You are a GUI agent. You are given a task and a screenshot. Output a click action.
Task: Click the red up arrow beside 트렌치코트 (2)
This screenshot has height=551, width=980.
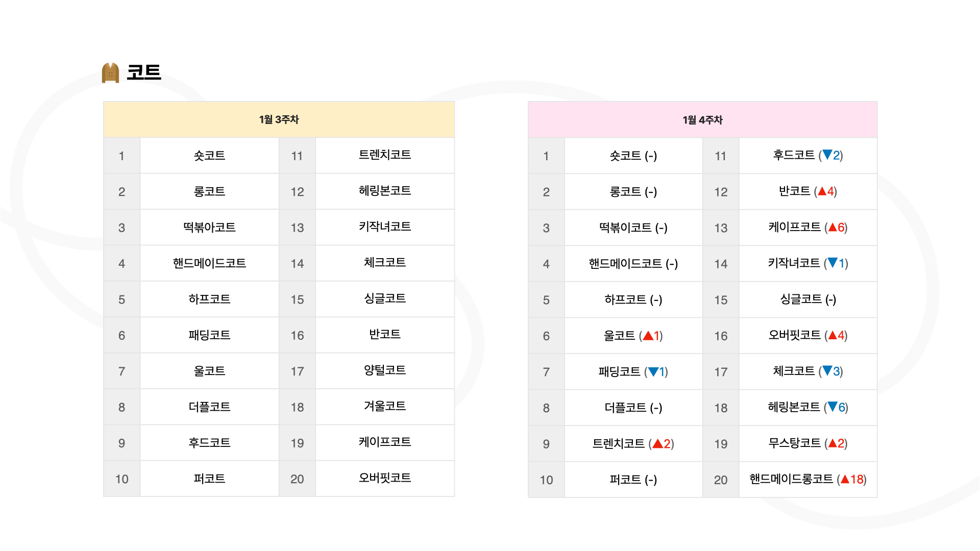tap(657, 443)
